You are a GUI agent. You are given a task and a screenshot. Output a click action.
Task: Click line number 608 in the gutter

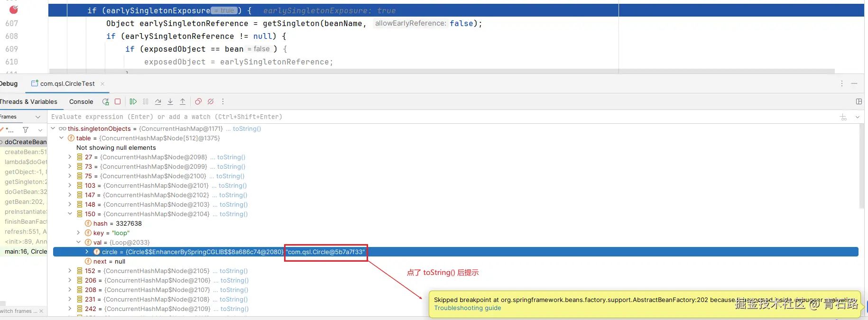tap(12, 36)
